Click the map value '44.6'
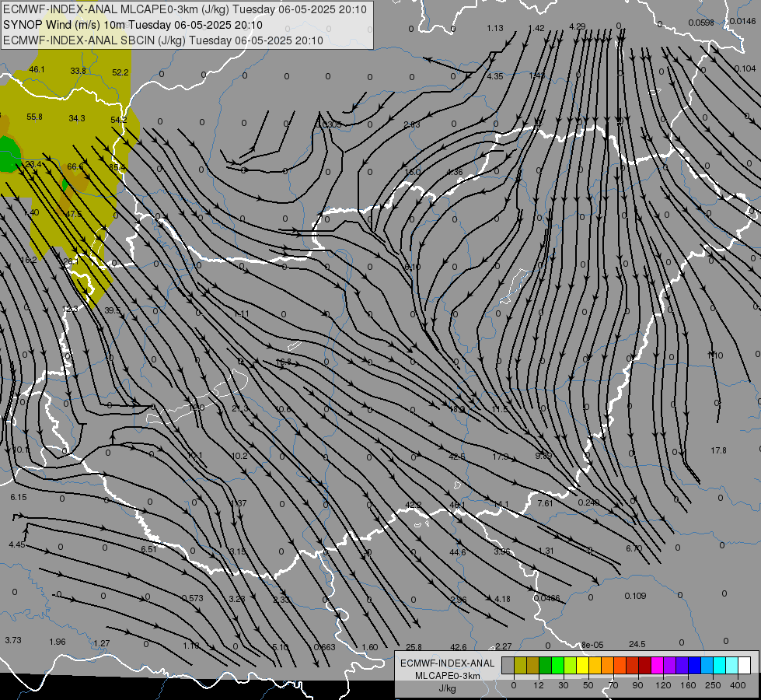 458,552
